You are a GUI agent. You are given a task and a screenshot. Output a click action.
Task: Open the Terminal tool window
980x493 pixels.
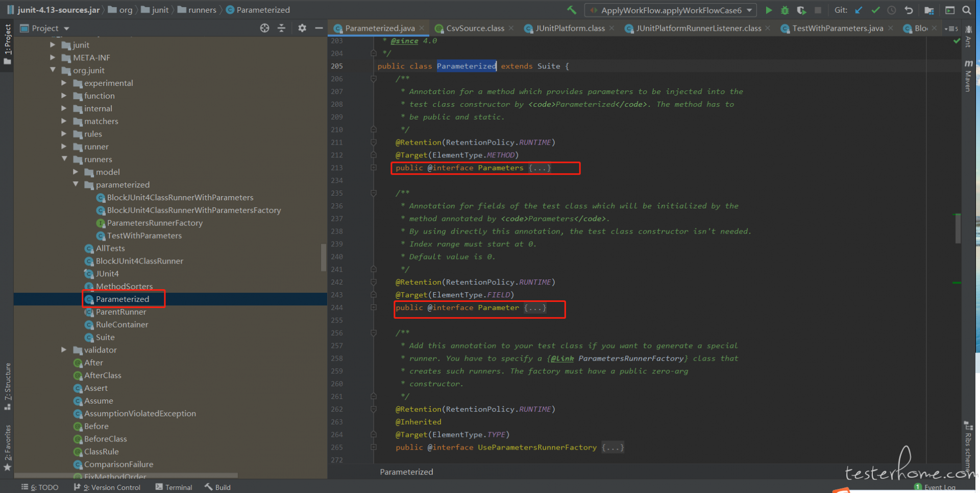pyautogui.click(x=174, y=487)
